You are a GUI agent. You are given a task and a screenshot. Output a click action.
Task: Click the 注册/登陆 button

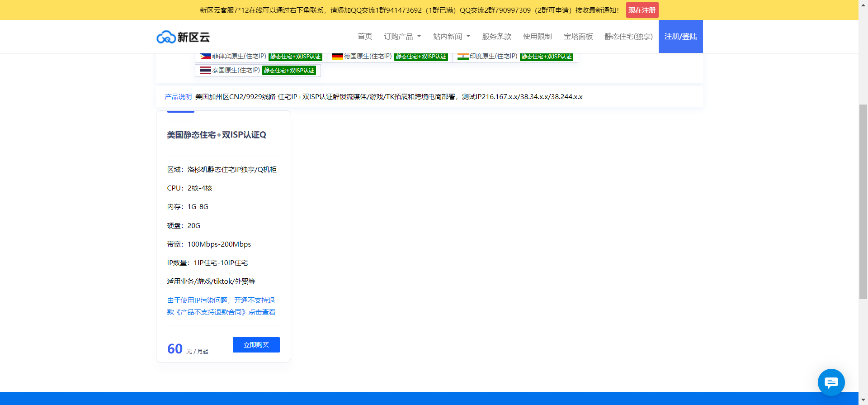click(680, 37)
